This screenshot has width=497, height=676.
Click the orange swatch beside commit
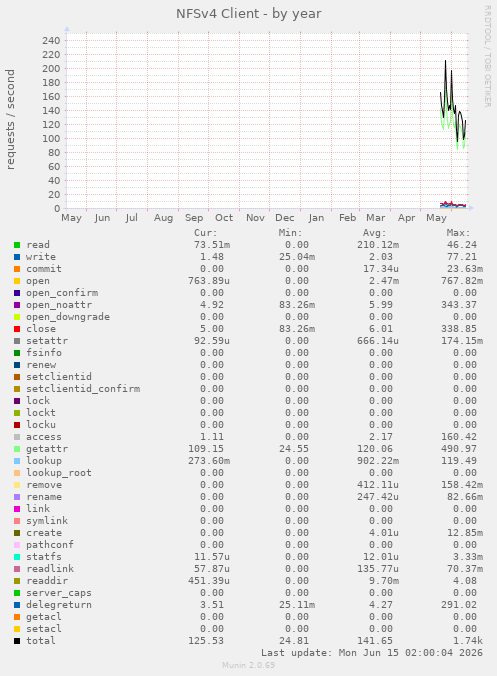tap(17, 269)
